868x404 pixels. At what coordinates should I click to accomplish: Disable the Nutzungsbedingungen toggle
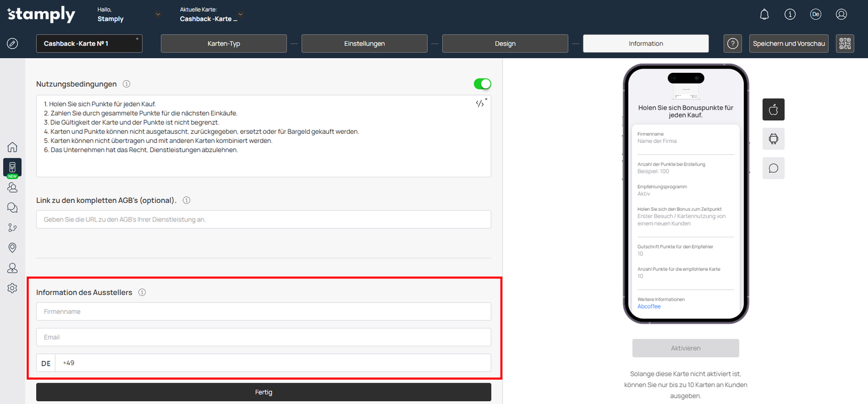click(x=482, y=84)
